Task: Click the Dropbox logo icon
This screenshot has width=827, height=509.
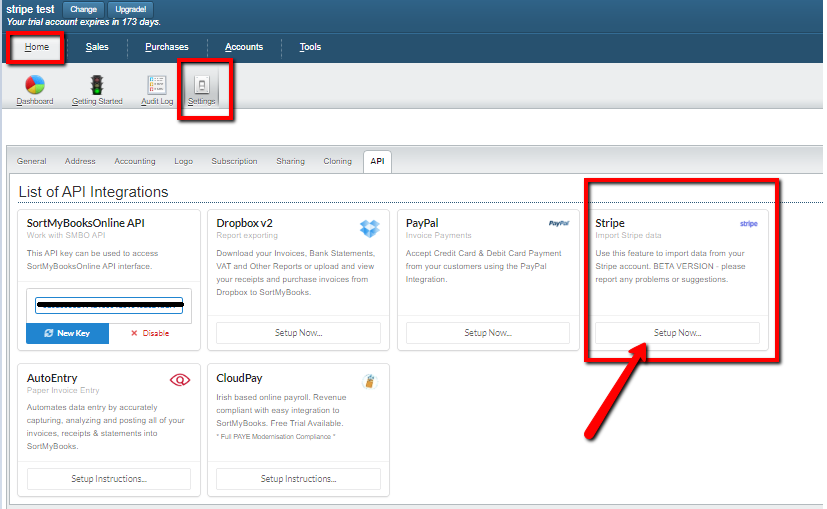Action: tap(370, 228)
